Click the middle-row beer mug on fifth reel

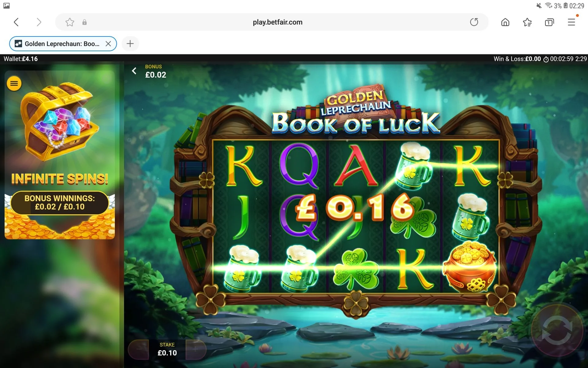coord(471,217)
